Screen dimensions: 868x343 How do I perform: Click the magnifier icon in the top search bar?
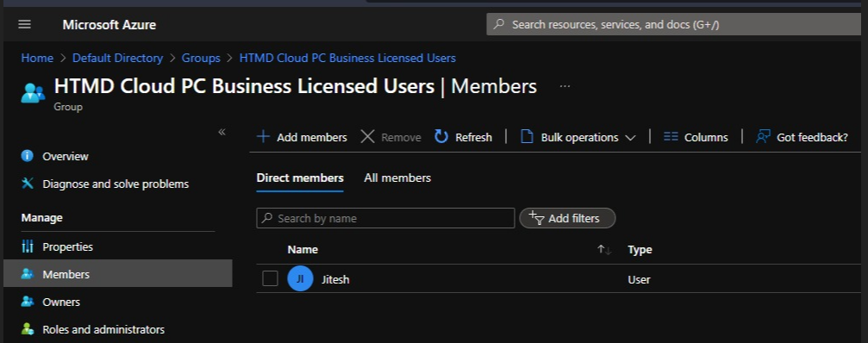pos(499,24)
